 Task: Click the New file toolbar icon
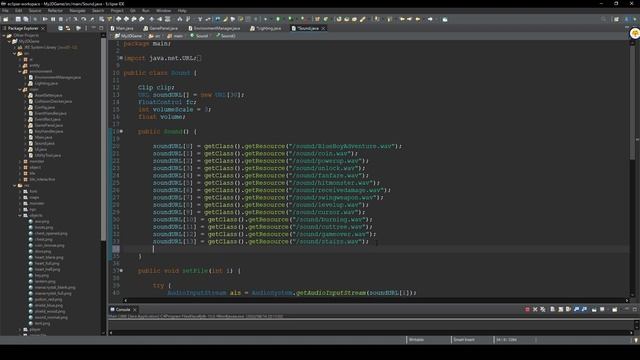(x=6, y=19)
